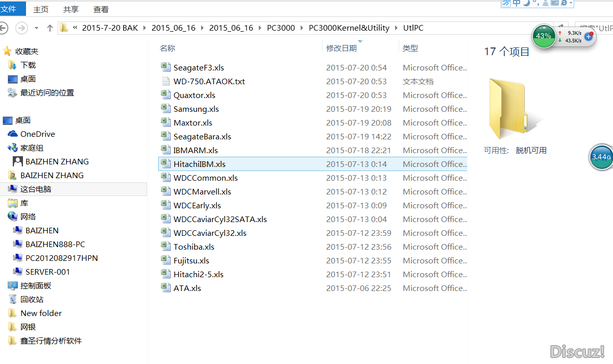Click the IME user account silhouette icon
The image size is (613, 364).
[545, 3]
